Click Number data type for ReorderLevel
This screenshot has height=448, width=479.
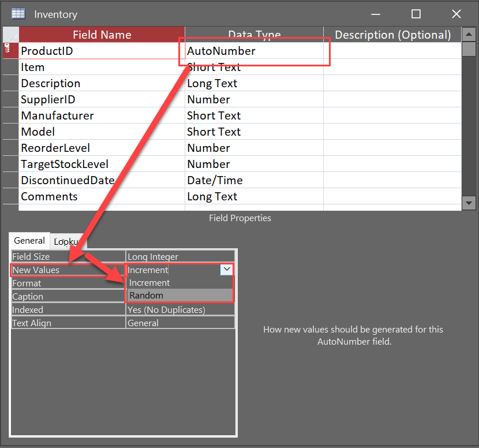coord(254,148)
